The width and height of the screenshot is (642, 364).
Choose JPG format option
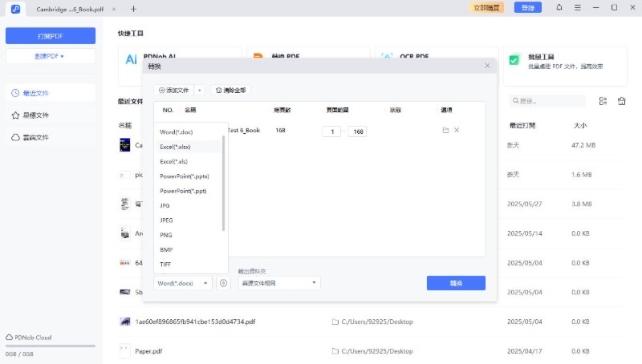[189, 206]
